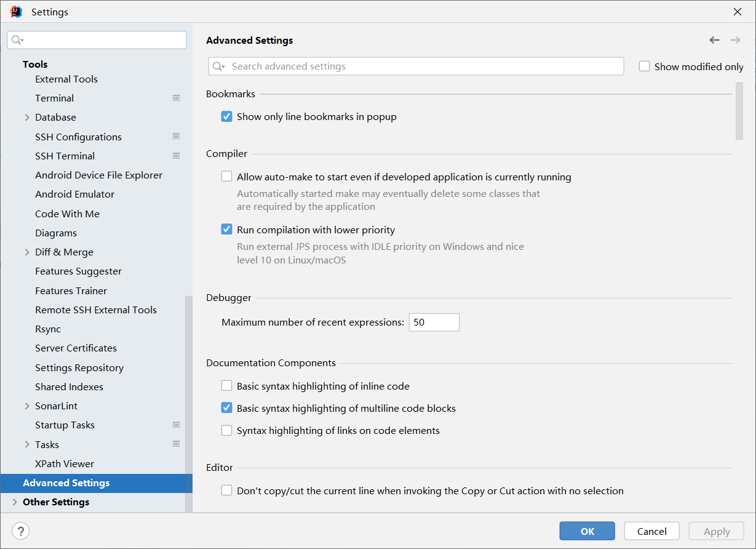Image resolution: width=756 pixels, height=549 pixels.
Task: Open help with the question mark button
Action: pyautogui.click(x=20, y=531)
